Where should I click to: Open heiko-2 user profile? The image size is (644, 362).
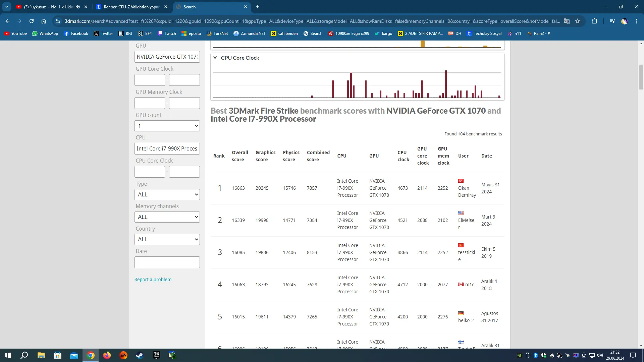click(466, 320)
